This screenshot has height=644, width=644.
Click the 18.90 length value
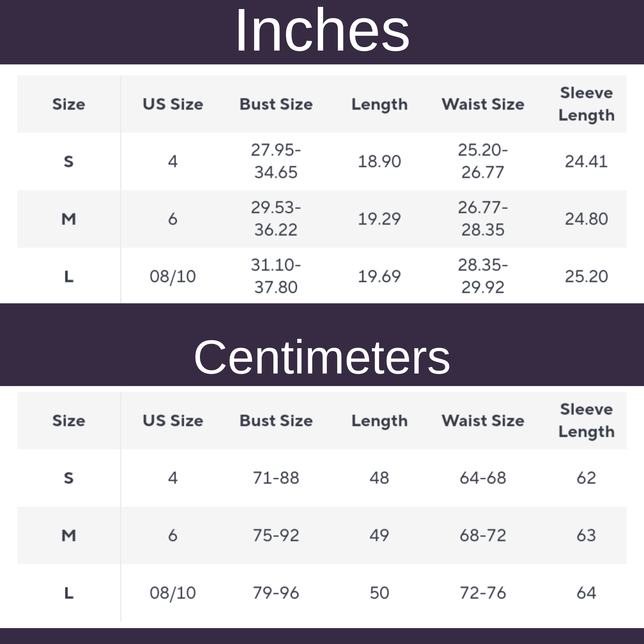(379, 162)
